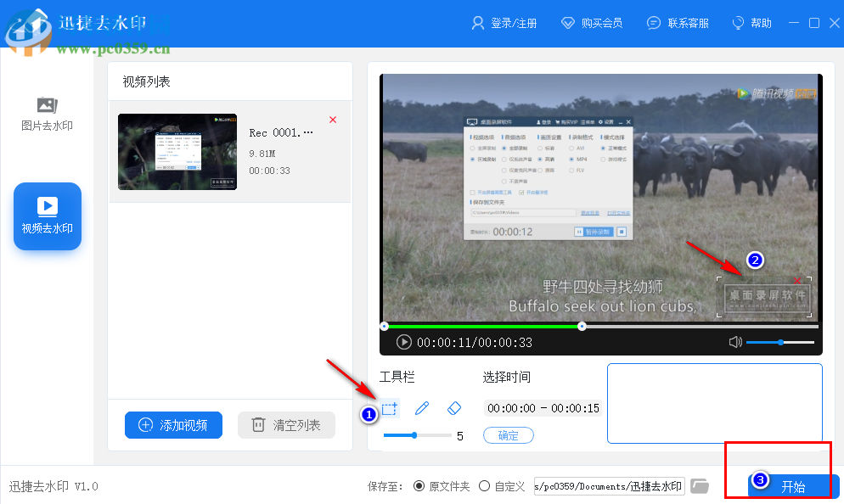Select the eraser tool in 工具栏
Screen dimensions: 844x504
454,408
